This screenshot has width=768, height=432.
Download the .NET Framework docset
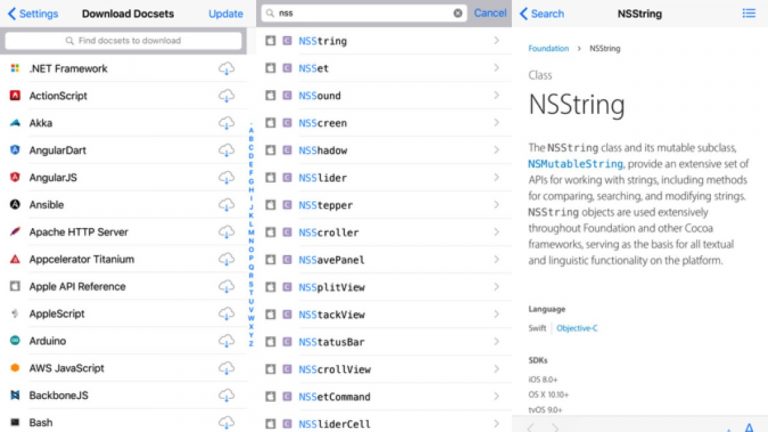click(226, 69)
